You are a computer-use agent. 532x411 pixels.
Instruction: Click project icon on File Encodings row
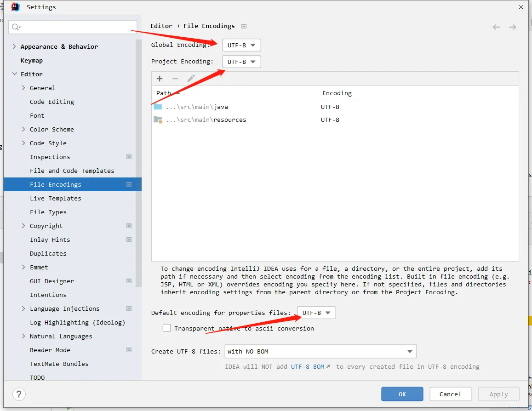[129, 184]
